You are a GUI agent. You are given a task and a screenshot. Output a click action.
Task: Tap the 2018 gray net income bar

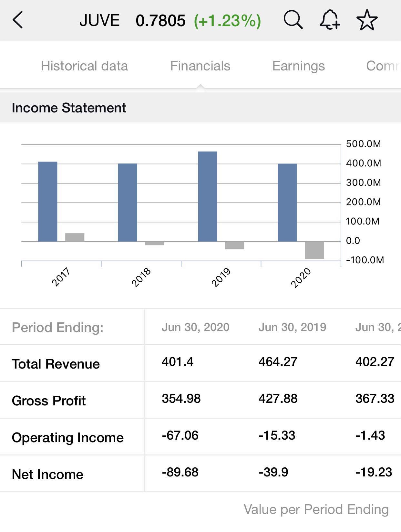pos(155,244)
